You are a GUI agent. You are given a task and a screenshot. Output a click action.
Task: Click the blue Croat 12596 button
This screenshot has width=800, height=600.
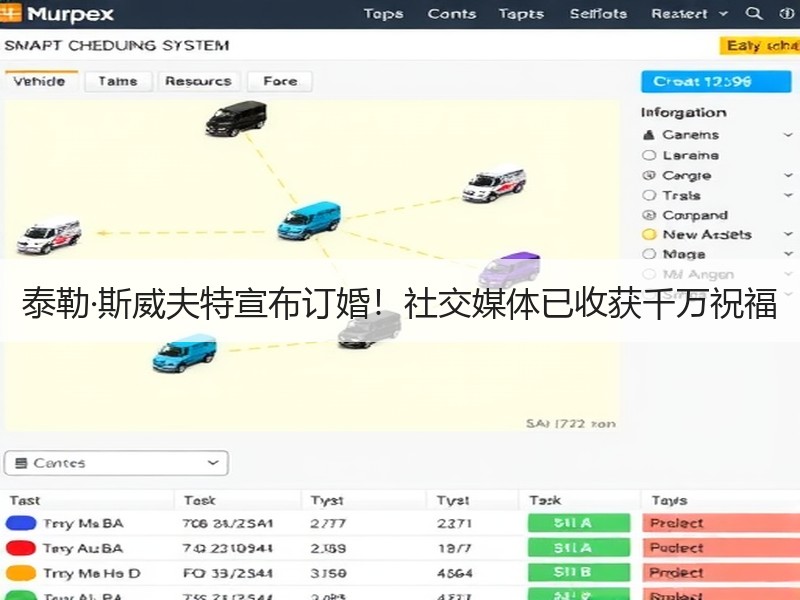tap(716, 82)
